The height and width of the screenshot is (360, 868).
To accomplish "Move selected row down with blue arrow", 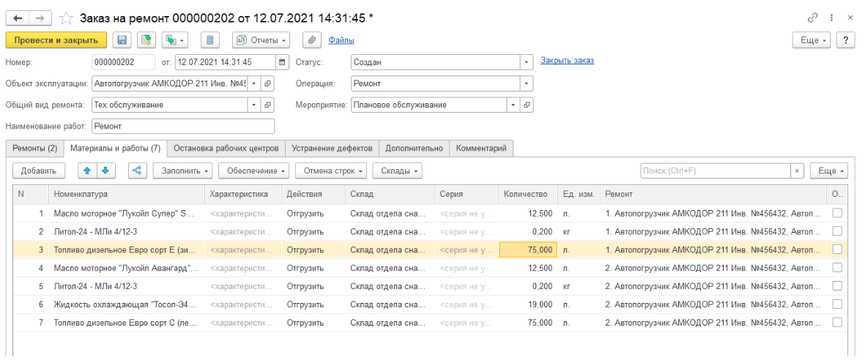I will point(105,171).
